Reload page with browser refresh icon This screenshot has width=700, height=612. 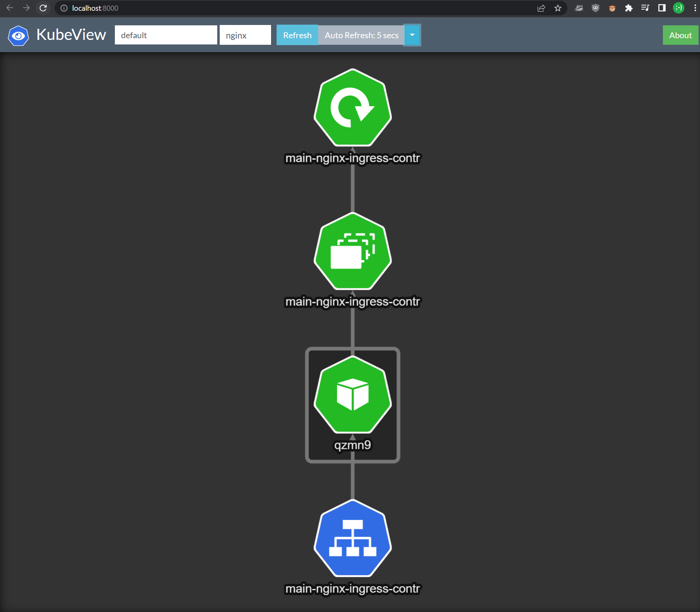43,8
